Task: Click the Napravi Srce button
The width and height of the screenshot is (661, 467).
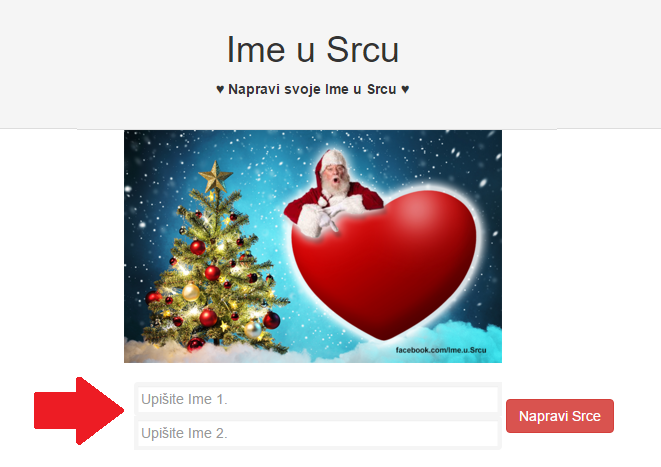Action: (x=559, y=416)
